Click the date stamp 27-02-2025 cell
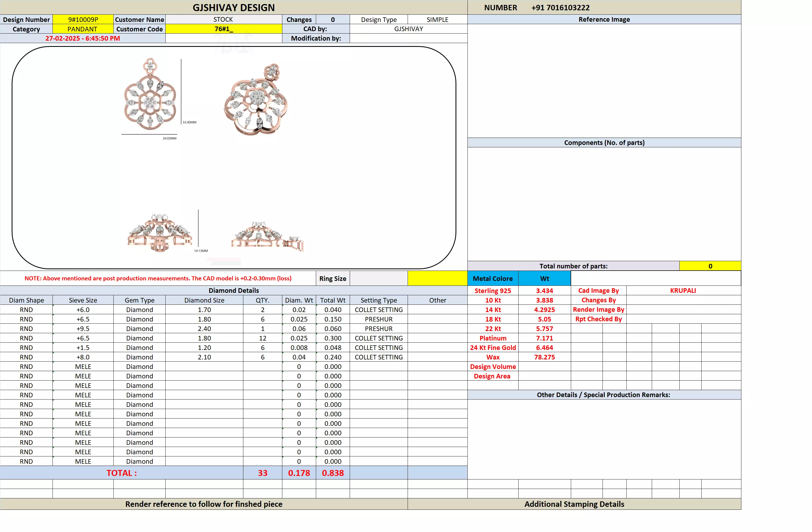This screenshot has width=812, height=532. [83, 38]
